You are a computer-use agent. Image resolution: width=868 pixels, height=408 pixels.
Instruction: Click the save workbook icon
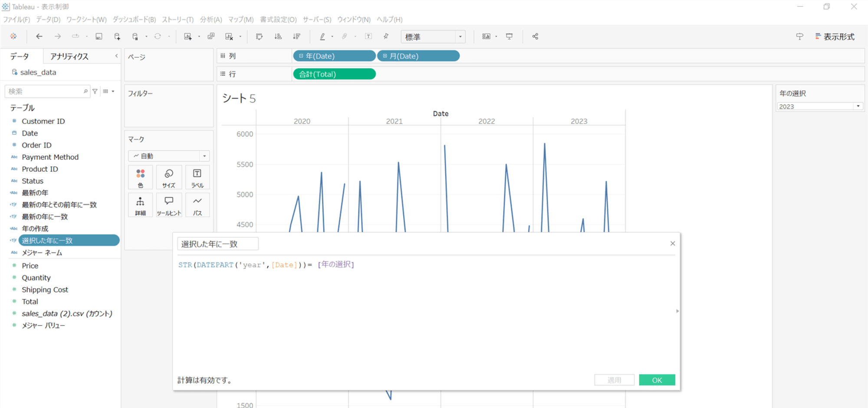coord(99,36)
